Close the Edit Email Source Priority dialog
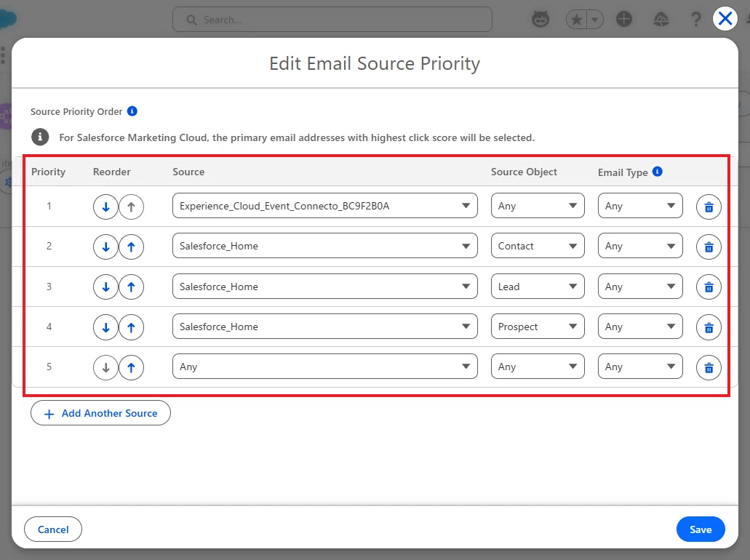This screenshot has width=750, height=560. tap(725, 19)
